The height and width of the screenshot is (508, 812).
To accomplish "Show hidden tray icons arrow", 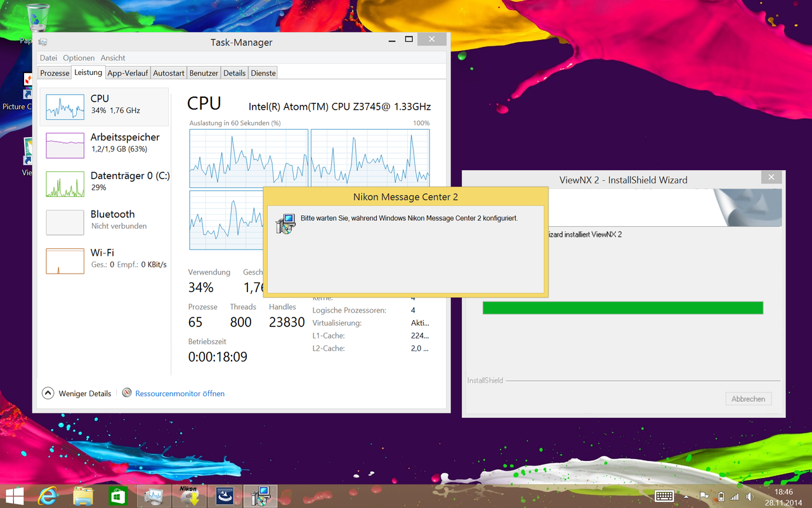I will (686, 497).
